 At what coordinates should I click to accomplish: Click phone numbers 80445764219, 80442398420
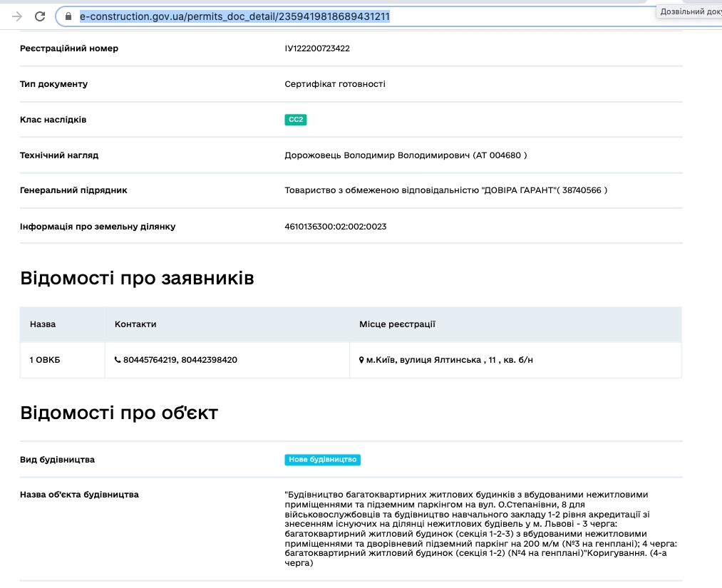180,360
